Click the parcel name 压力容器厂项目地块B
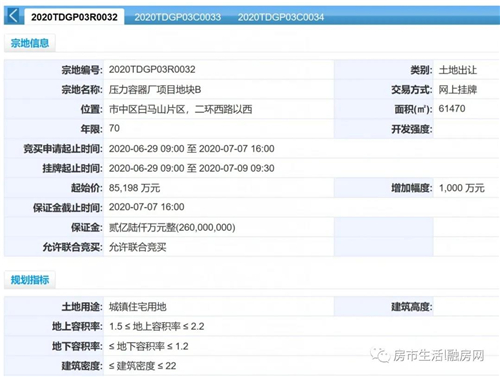The width and height of the screenshot is (500, 377). point(155,89)
